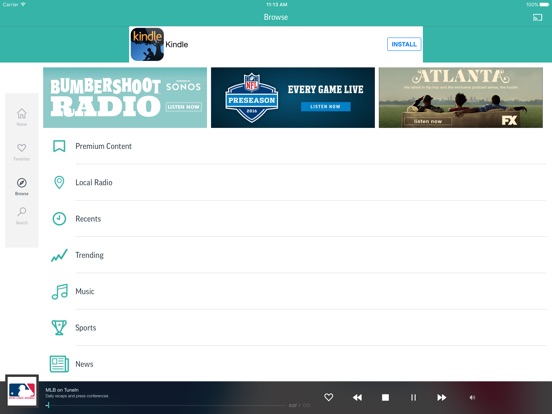The height and width of the screenshot is (414, 552).
Task: Expand the Trending category
Action: [295, 255]
